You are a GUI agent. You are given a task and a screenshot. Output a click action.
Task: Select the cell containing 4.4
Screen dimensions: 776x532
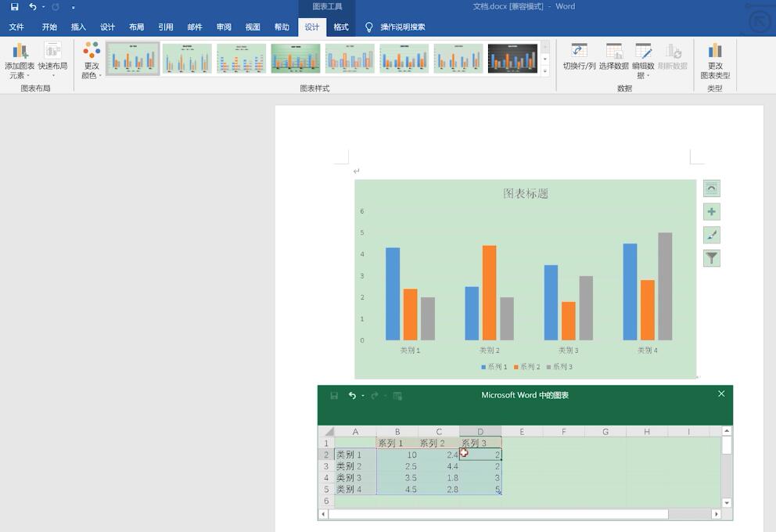pos(439,466)
